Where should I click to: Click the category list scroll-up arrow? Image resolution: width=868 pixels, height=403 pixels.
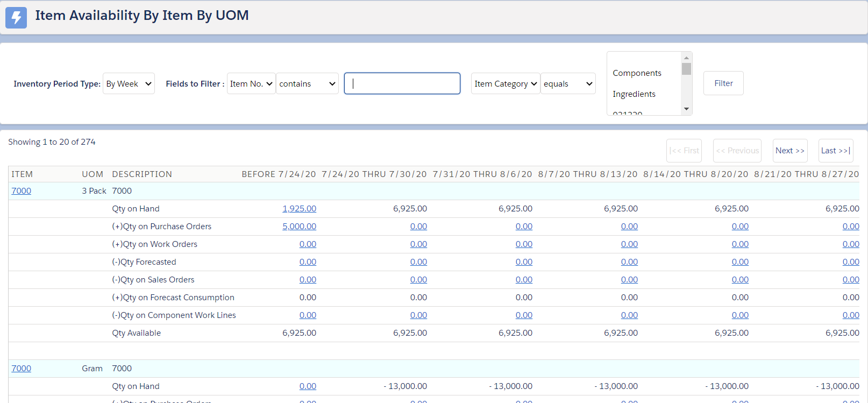(686, 58)
